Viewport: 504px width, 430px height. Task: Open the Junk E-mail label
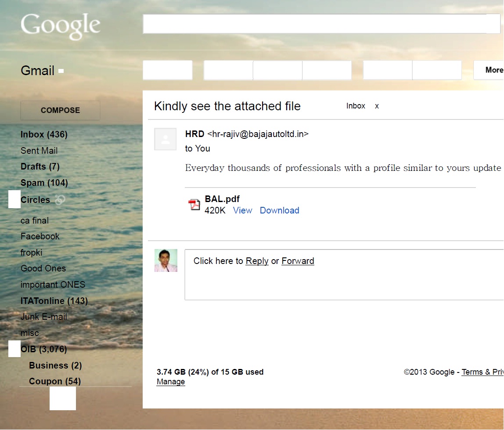click(44, 317)
